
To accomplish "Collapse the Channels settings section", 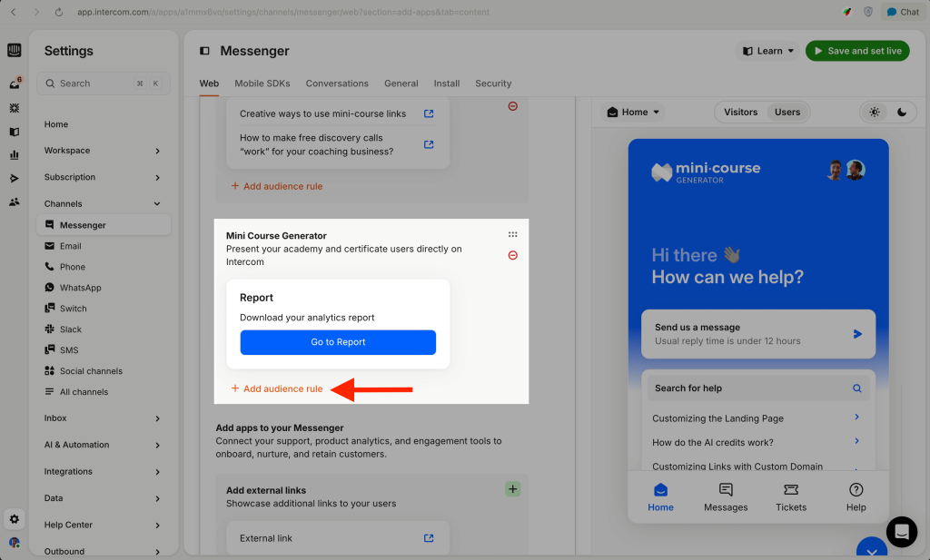I will tap(102, 204).
